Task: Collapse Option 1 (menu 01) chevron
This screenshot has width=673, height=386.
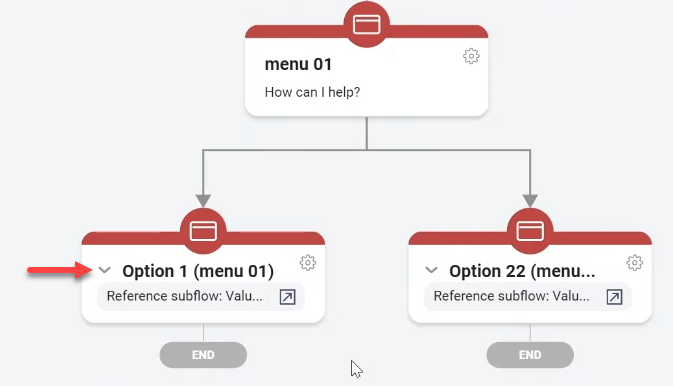Action: [x=105, y=271]
